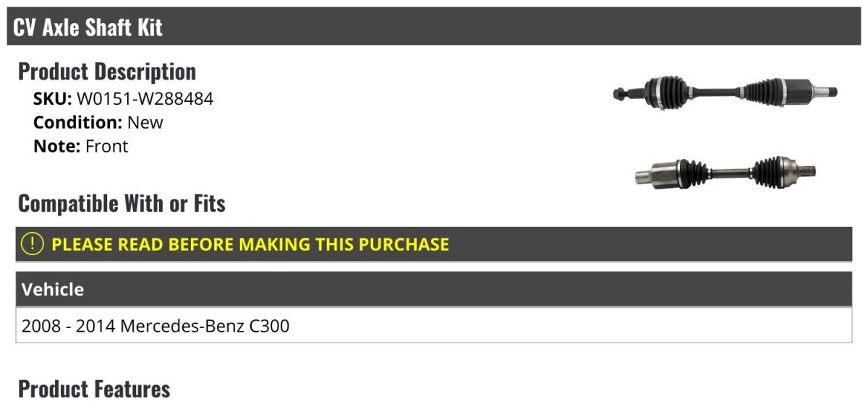Select the 2008 - 2014 Mercedes-Benz C300 row
This screenshot has width=868, height=409.
434,325
